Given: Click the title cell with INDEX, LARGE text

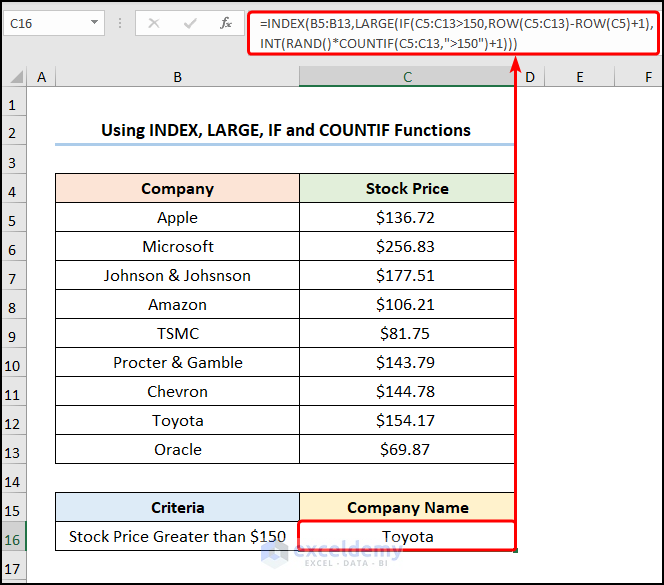Looking at the screenshot, I should coord(285,131).
